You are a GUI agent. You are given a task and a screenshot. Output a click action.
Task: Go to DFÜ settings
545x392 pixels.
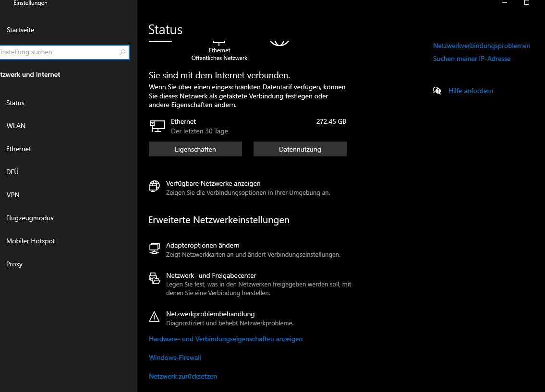click(x=12, y=171)
